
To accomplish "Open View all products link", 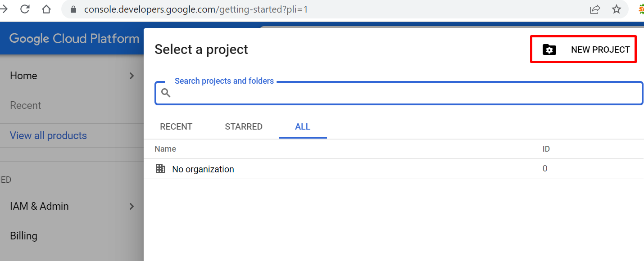I will coord(48,135).
